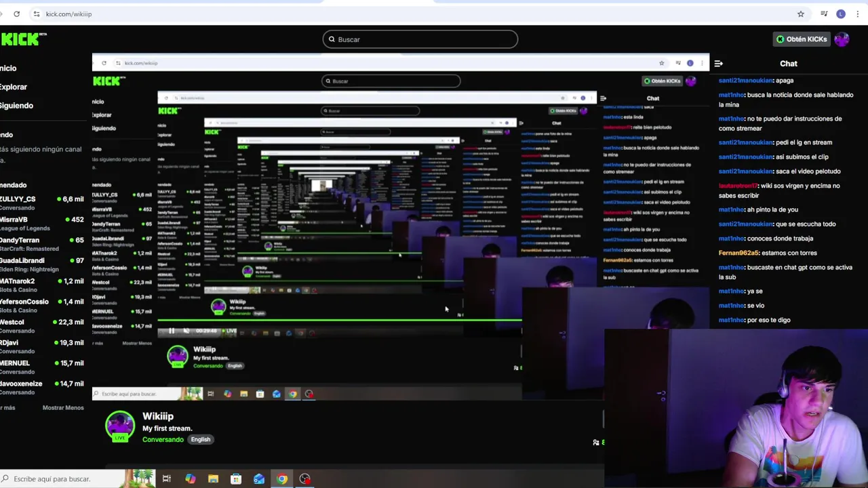Screen dimensions: 868x488
Task: Launch Copilot from the taskbar
Action: coord(190,479)
